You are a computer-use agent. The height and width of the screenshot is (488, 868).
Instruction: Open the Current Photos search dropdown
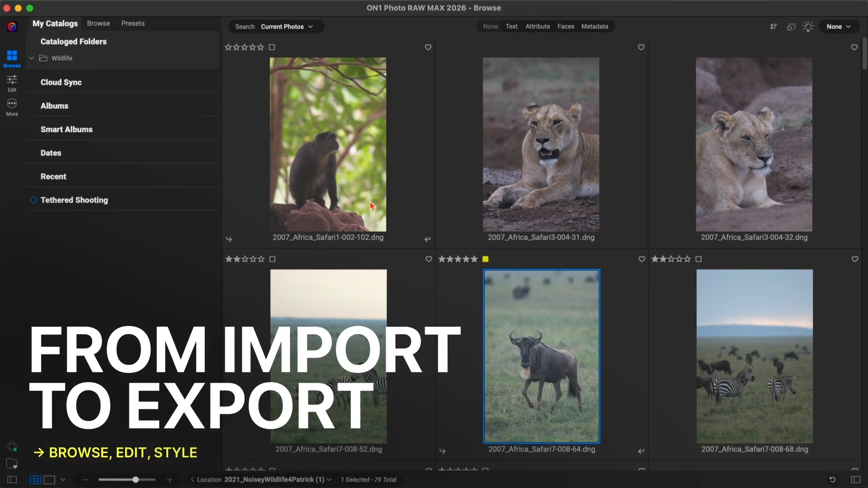pyautogui.click(x=287, y=27)
